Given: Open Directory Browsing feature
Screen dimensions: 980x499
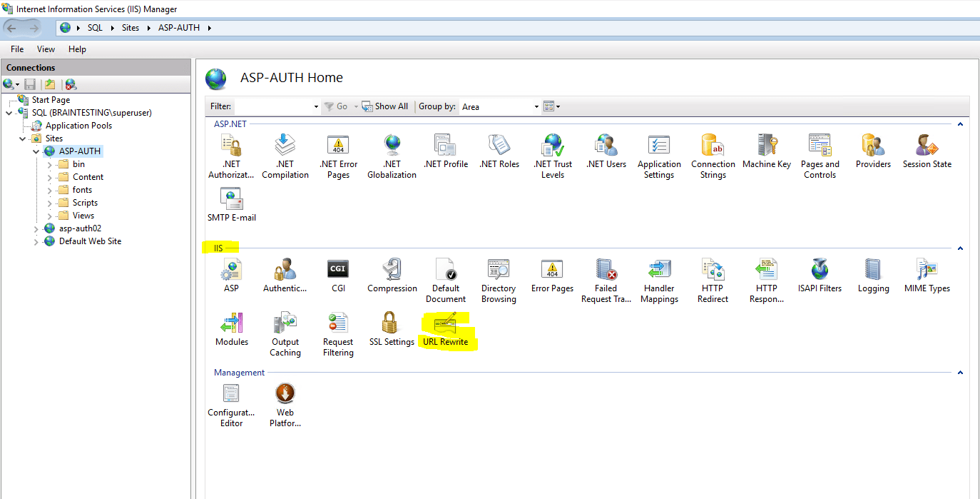Looking at the screenshot, I should click(x=499, y=281).
